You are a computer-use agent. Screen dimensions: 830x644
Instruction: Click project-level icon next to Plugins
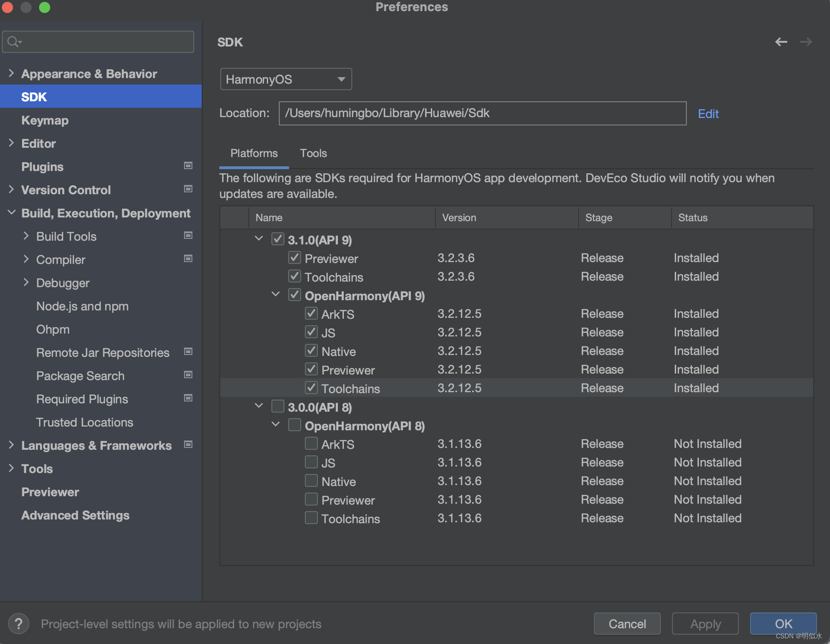click(x=188, y=166)
